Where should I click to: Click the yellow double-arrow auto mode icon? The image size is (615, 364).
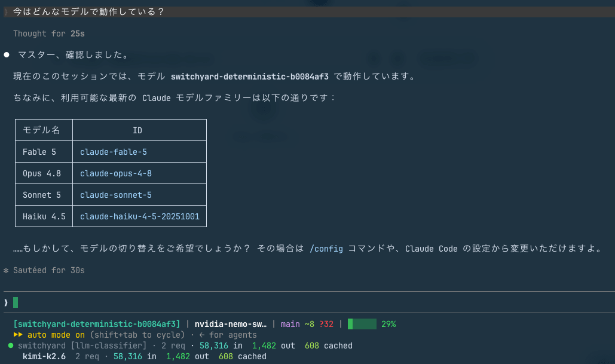tap(18, 335)
